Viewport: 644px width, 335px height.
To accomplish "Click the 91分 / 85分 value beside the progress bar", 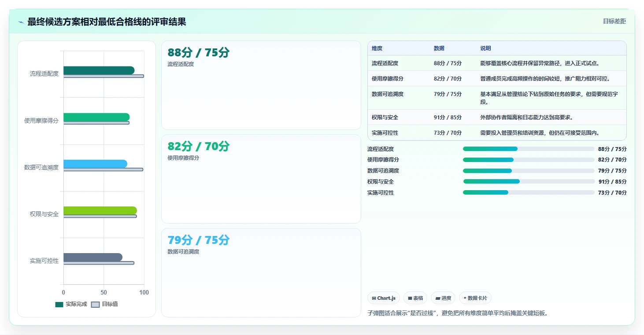I will click(612, 182).
